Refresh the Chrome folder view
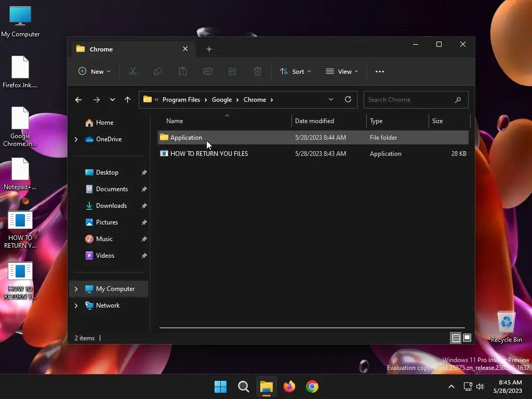532x399 pixels. [348, 99]
